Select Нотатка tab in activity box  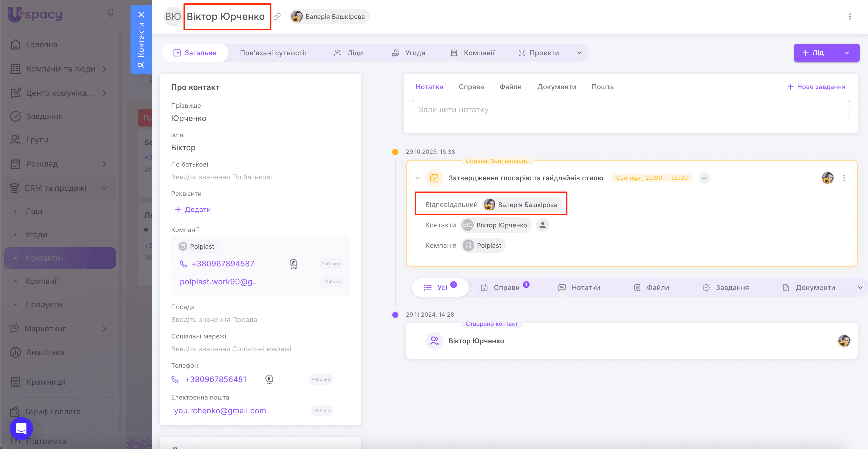429,87
